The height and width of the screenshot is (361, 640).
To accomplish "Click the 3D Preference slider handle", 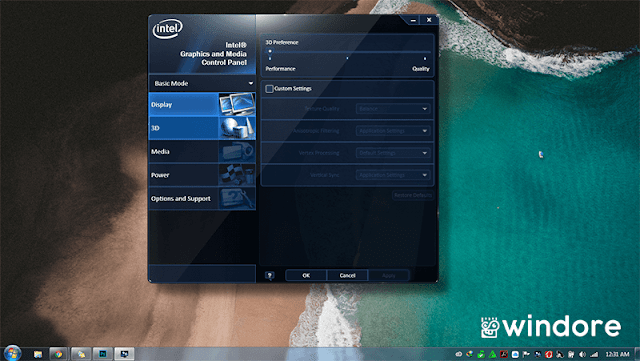I will pos(270,51).
